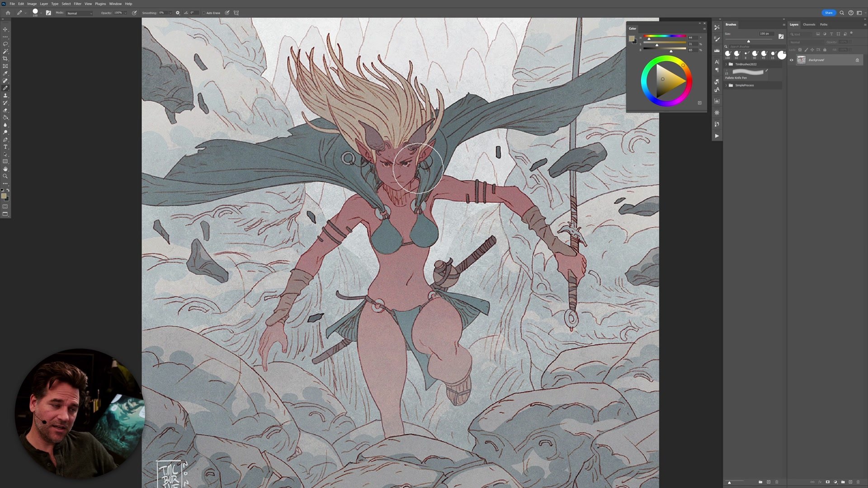The height and width of the screenshot is (488, 868).
Task: Open the brush Mode dropdown
Action: (80, 13)
